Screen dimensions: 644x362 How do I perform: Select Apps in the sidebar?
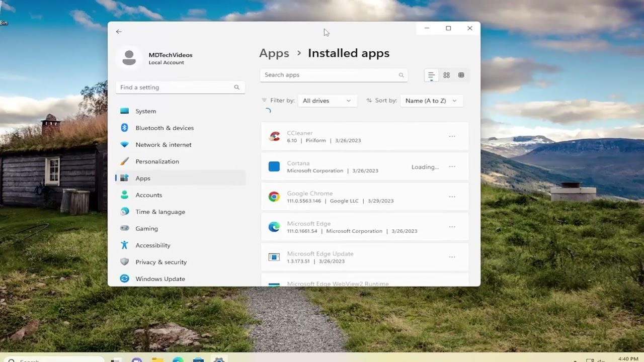point(181,178)
